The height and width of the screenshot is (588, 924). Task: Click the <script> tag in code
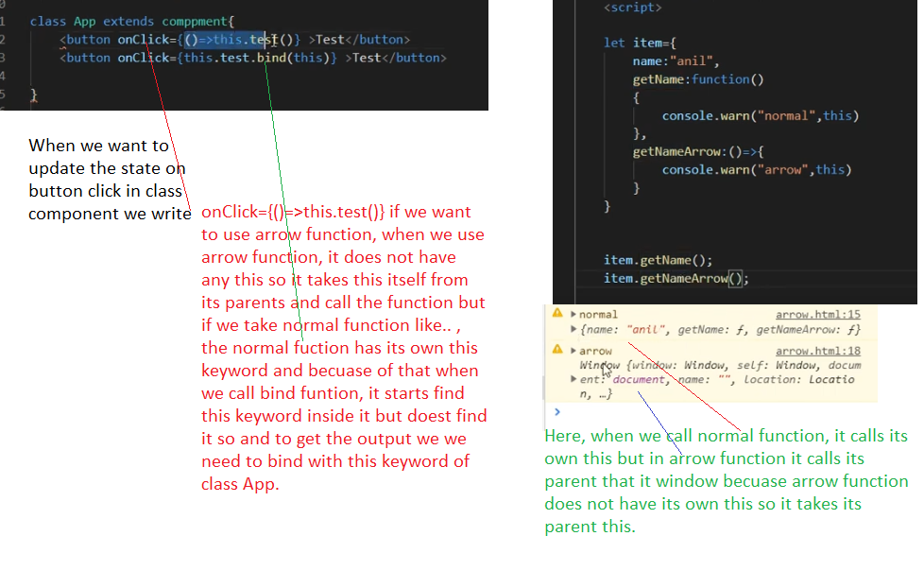(x=632, y=8)
